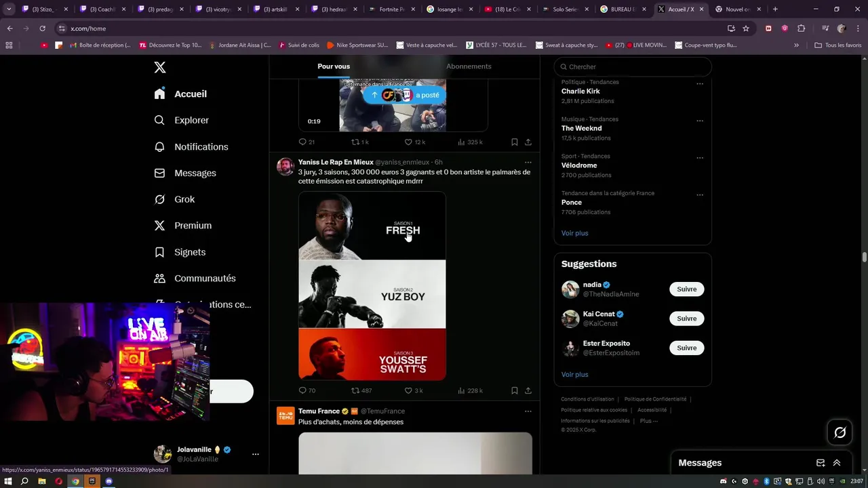Switch to the Abonnements tab
868x488 pixels.
(469, 66)
